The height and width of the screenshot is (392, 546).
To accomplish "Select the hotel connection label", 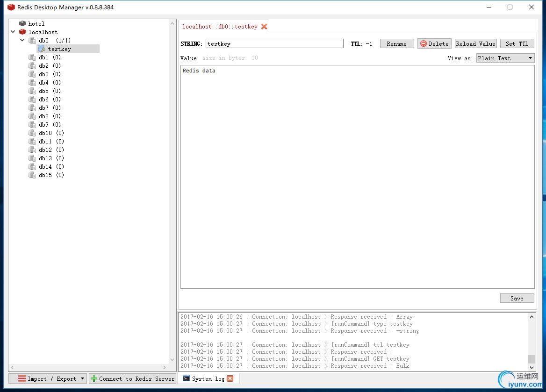I will [36, 24].
